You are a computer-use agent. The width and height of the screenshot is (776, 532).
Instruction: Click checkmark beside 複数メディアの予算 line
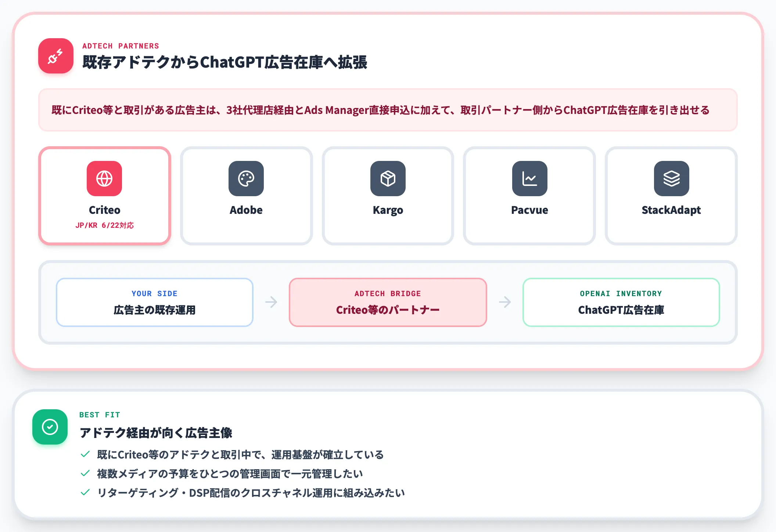[85, 474]
